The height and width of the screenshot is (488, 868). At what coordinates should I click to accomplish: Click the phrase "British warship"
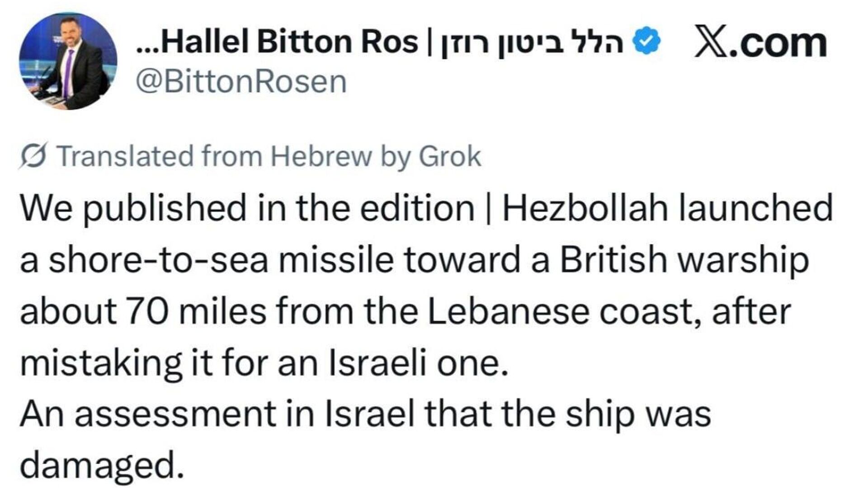point(684,260)
